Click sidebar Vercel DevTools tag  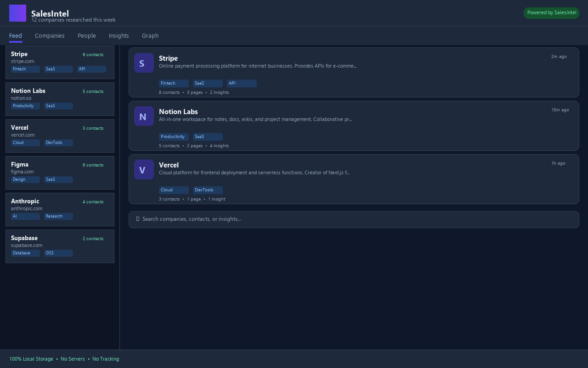(x=58, y=143)
